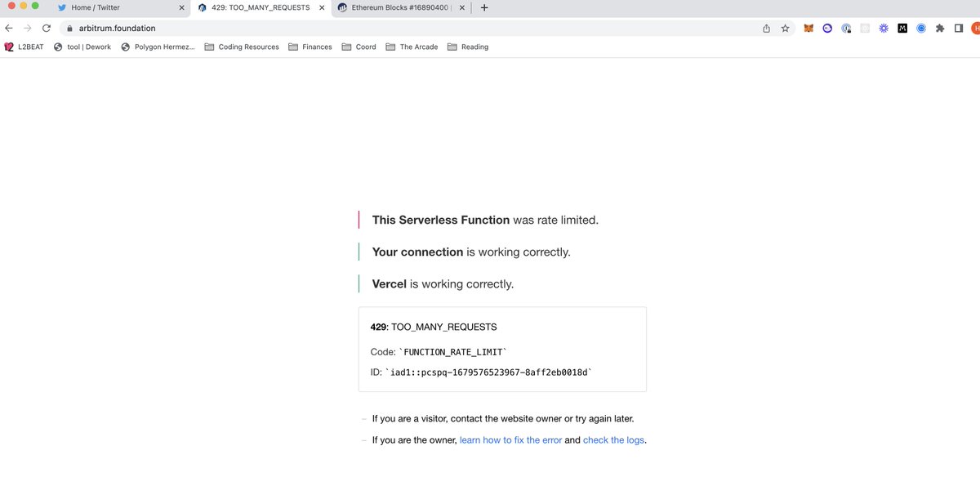Open the MetaMask fox extension

(808, 28)
